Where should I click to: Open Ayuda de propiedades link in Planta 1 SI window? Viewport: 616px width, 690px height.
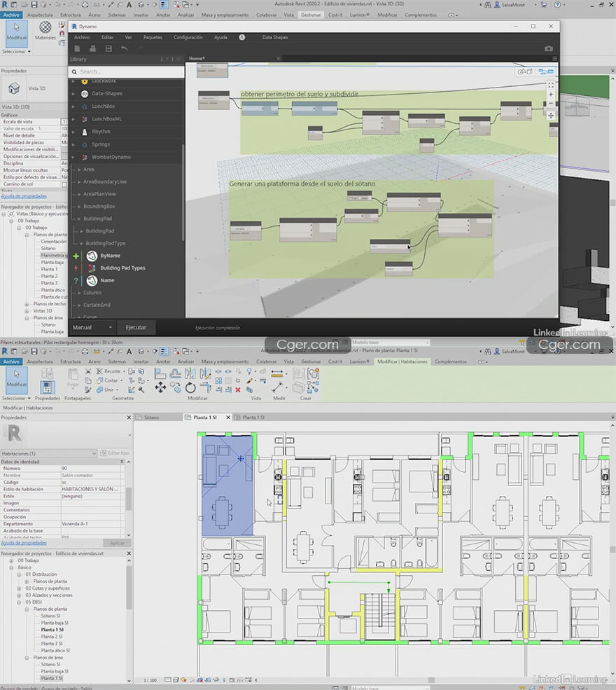(x=24, y=543)
